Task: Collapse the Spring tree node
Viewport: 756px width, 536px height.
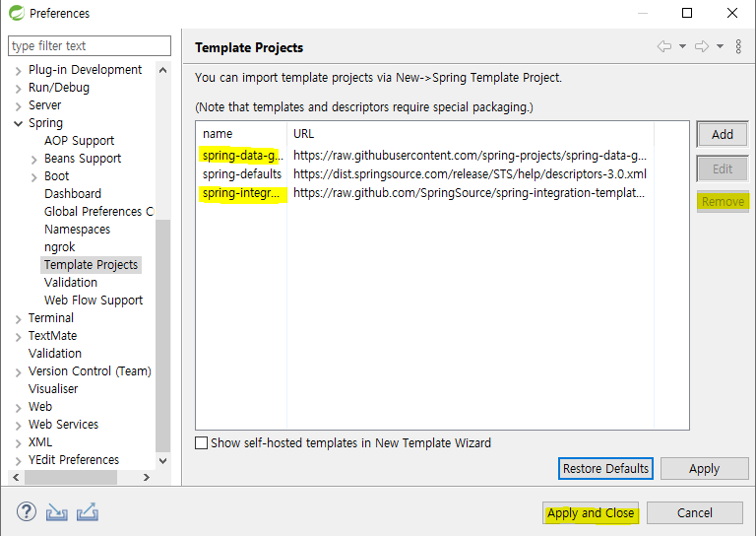Action: click(x=19, y=123)
